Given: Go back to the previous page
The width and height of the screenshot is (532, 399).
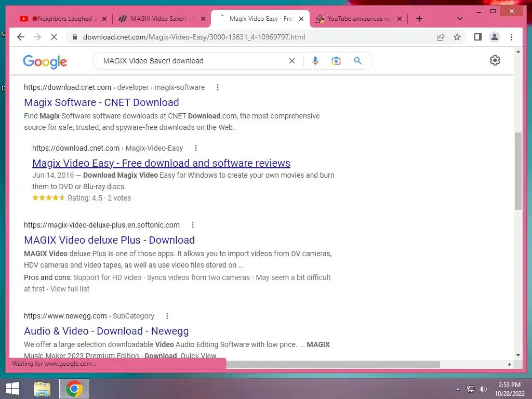Looking at the screenshot, I should 21,37.
